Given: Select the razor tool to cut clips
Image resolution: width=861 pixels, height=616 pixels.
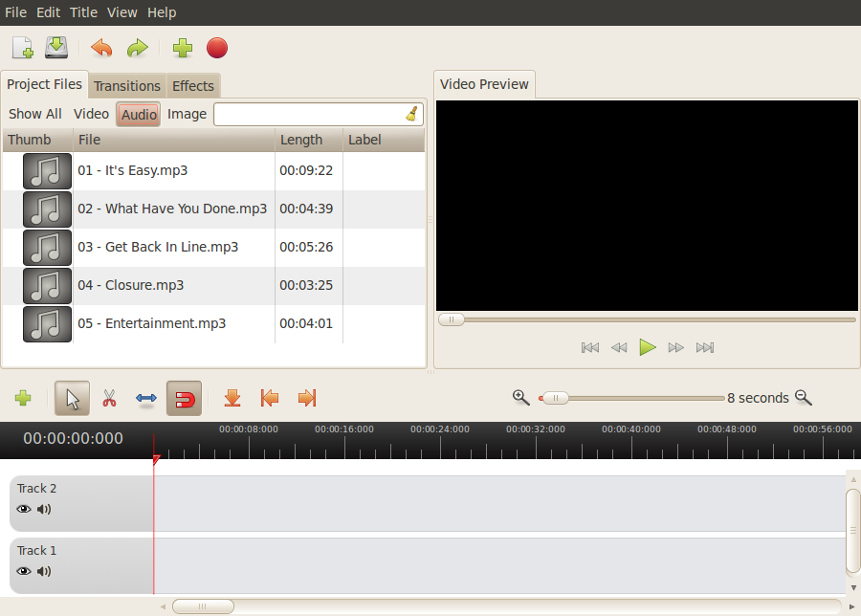Looking at the screenshot, I should coord(109,398).
